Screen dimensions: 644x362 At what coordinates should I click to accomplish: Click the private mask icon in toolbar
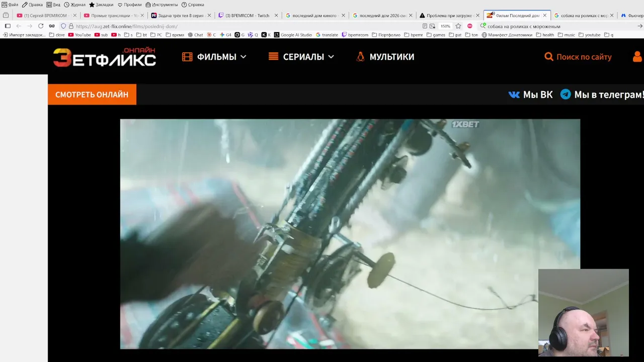pyautogui.click(x=52, y=26)
